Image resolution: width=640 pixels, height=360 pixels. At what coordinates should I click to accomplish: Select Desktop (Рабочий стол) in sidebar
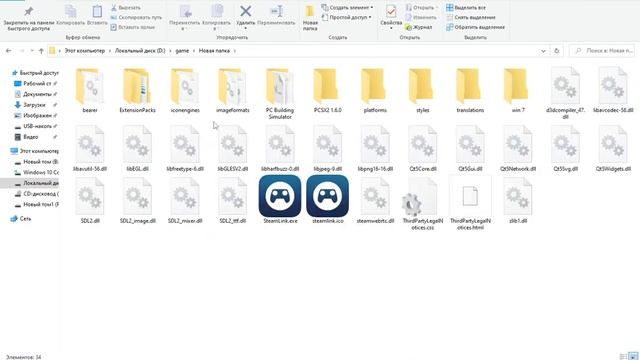coord(35,83)
